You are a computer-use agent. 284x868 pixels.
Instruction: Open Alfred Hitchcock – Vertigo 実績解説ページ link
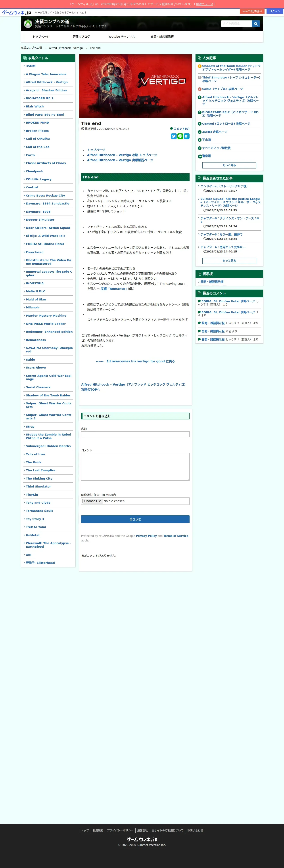point(120,160)
